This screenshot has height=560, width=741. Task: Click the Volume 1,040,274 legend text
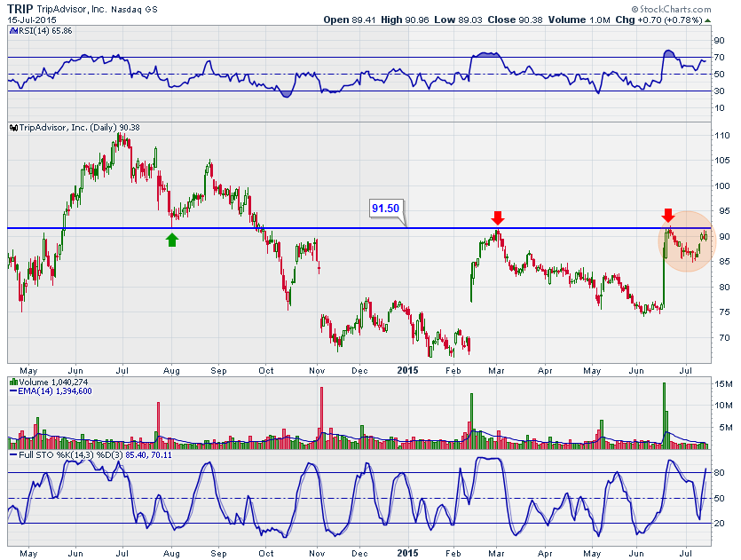(x=53, y=382)
